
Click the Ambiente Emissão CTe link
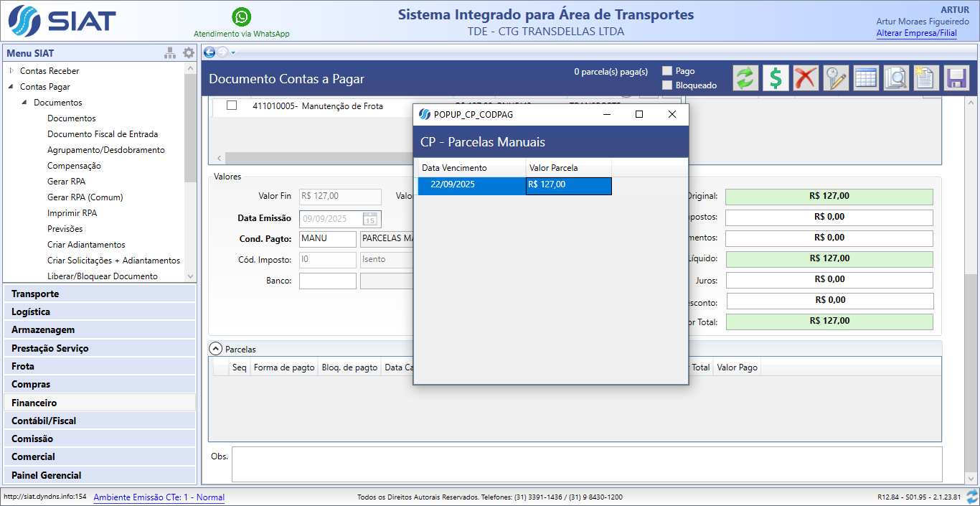[159, 497]
